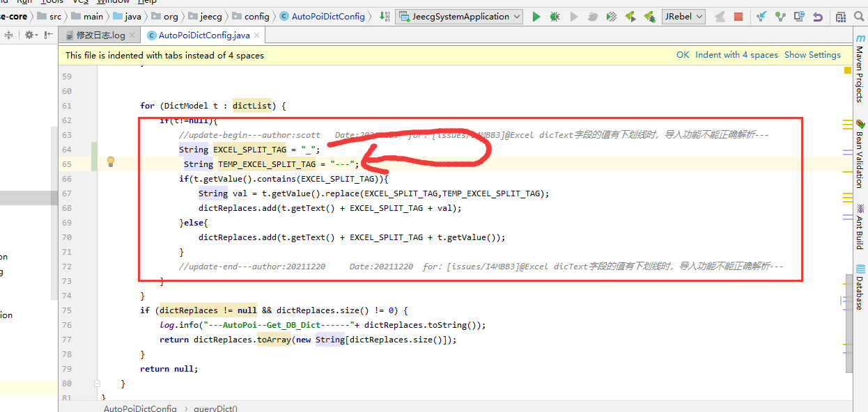Switch to the 修改日志.log tab
This screenshot has width=868, height=412.
pos(100,35)
